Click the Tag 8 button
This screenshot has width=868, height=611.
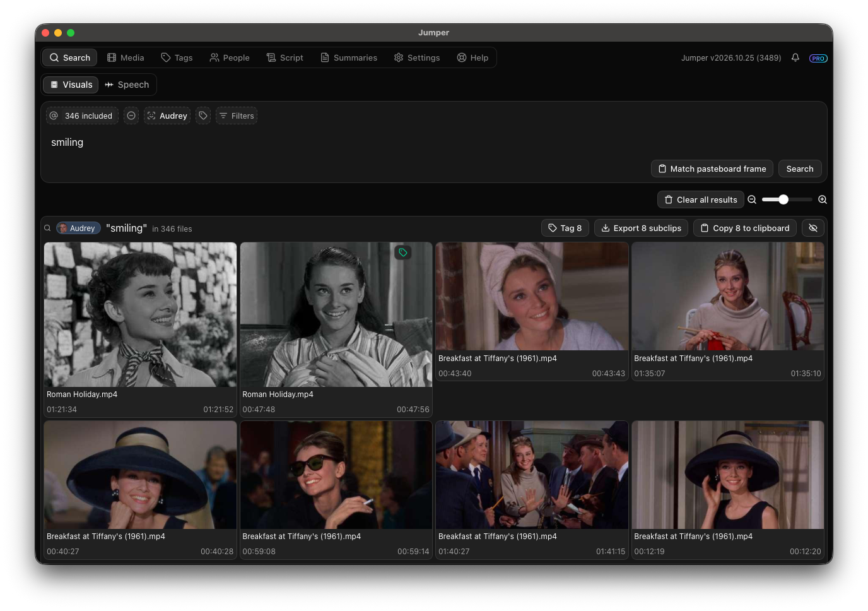565,228
